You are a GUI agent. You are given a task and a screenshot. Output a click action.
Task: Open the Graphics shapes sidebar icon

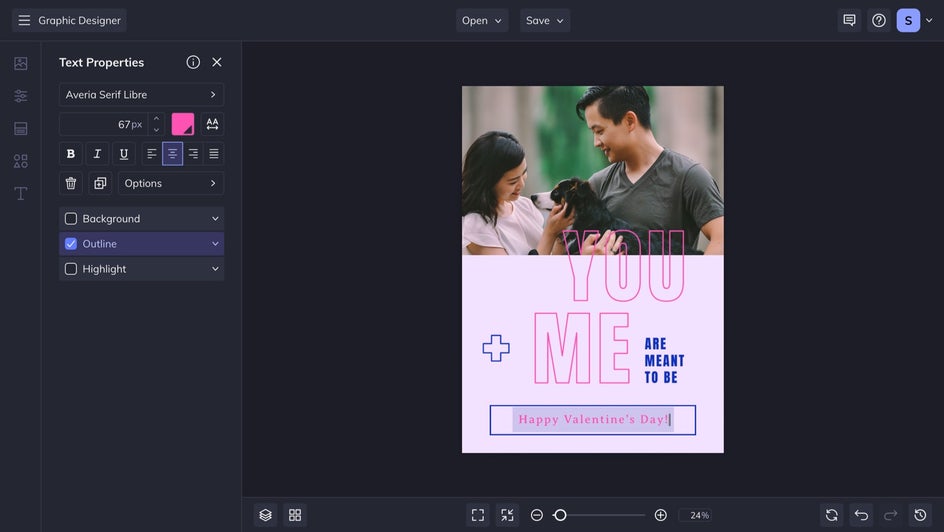coord(20,161)
